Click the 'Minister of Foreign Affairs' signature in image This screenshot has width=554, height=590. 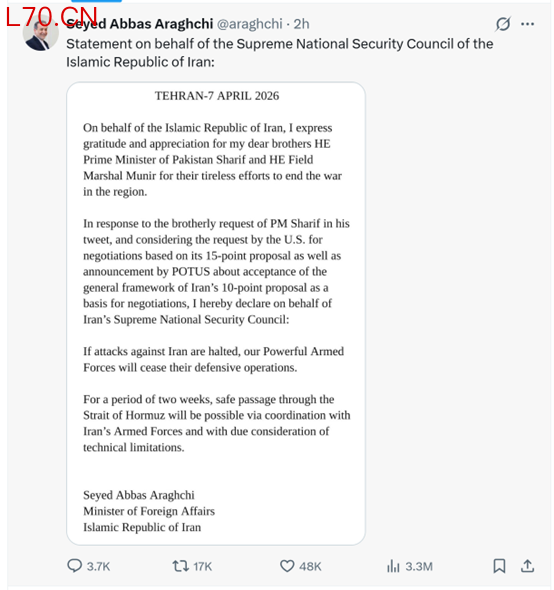(149, 511)
